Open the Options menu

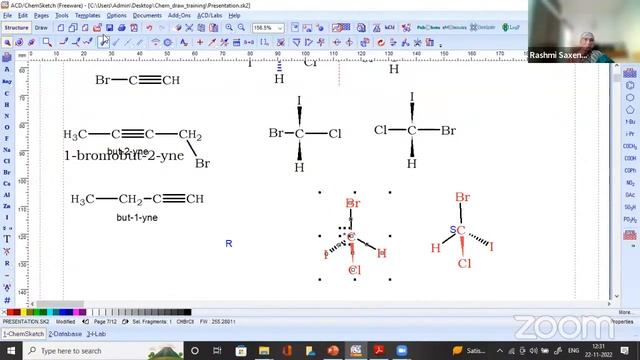[117, 16]
